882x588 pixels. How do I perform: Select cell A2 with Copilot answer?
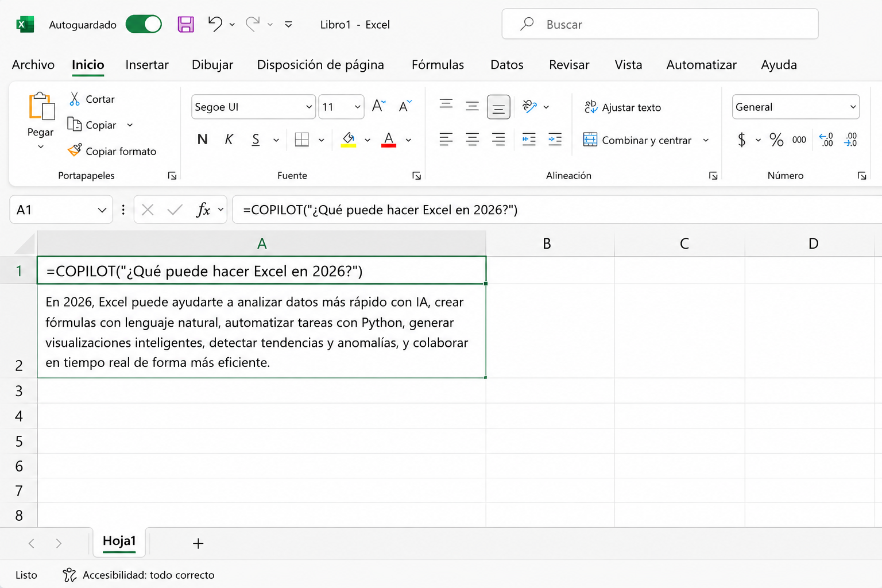tap(262, 331)
